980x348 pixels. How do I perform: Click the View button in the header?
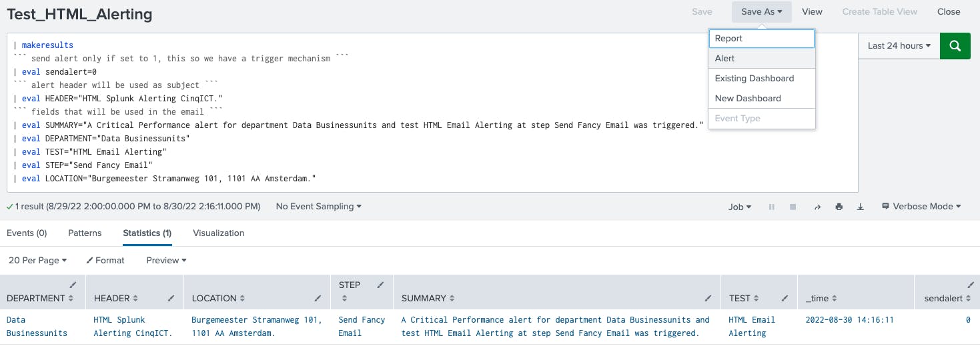[x=812, y=11]
